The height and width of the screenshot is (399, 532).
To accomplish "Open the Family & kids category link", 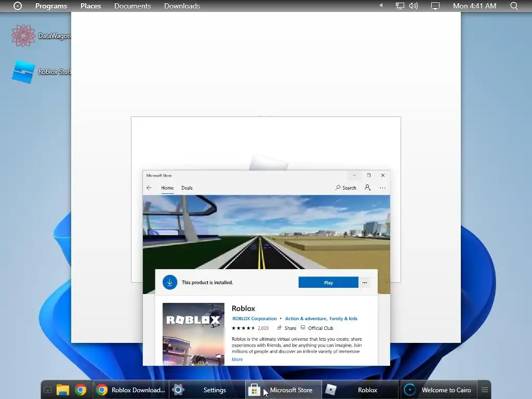I will [343, 318].
